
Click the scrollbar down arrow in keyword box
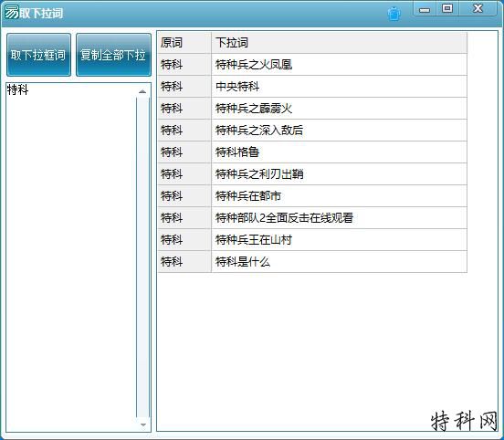tap(143, 424)
